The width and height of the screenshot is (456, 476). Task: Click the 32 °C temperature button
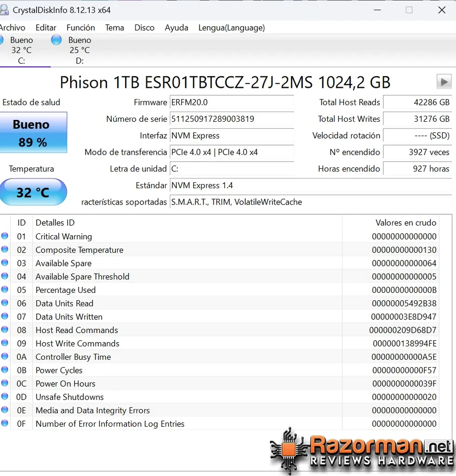33,192
